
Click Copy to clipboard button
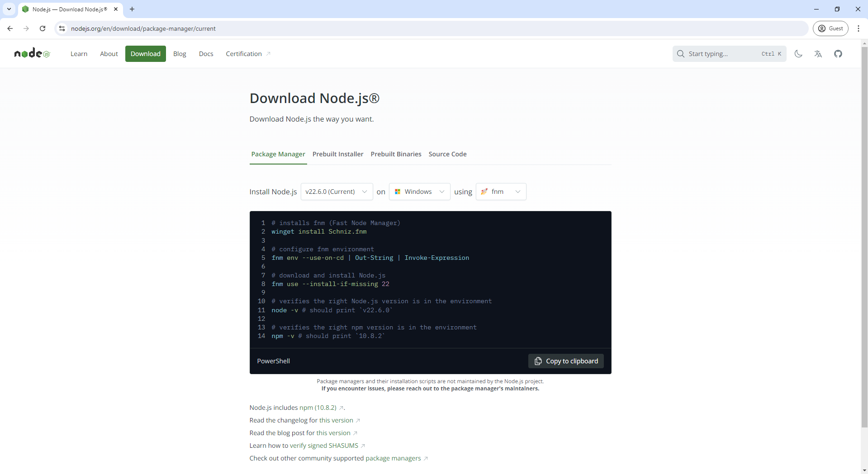pos(566,361)
